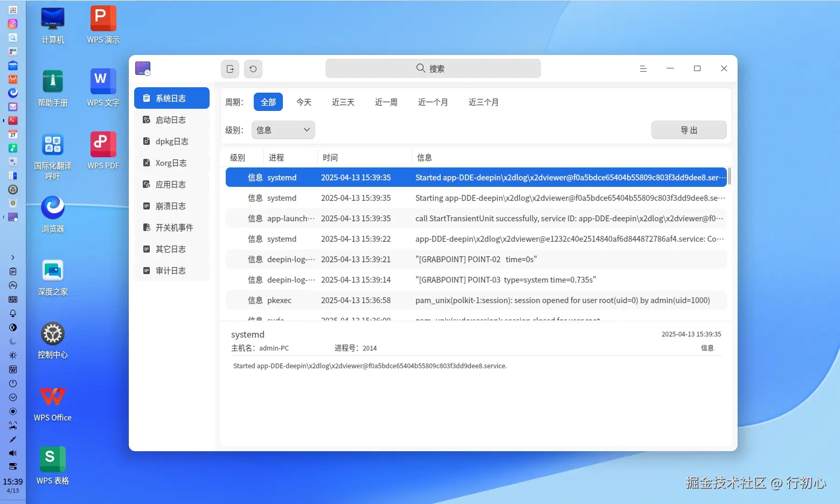The height and width of the screenshot is (504, 840).
Task: Click the 搜索 search field
Action: (x=433, y=68)
